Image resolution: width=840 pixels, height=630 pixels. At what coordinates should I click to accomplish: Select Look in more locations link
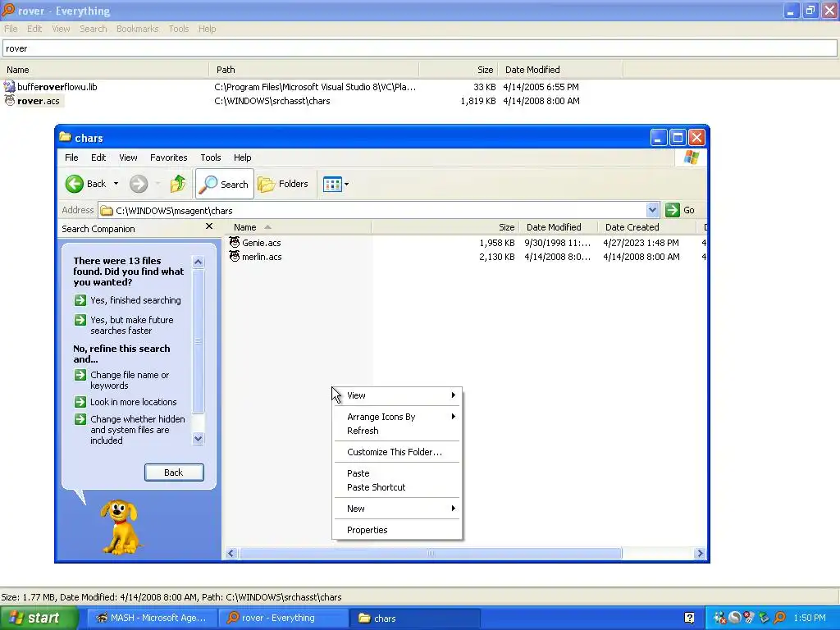pyautogui.click(x=134, y=402)
